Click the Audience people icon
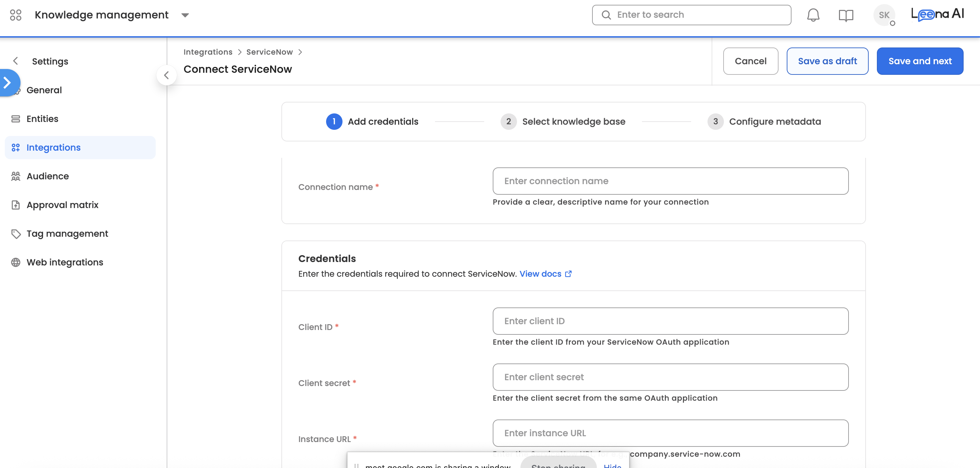The width and height of the screenshot is (980, 468). [16, 176]
